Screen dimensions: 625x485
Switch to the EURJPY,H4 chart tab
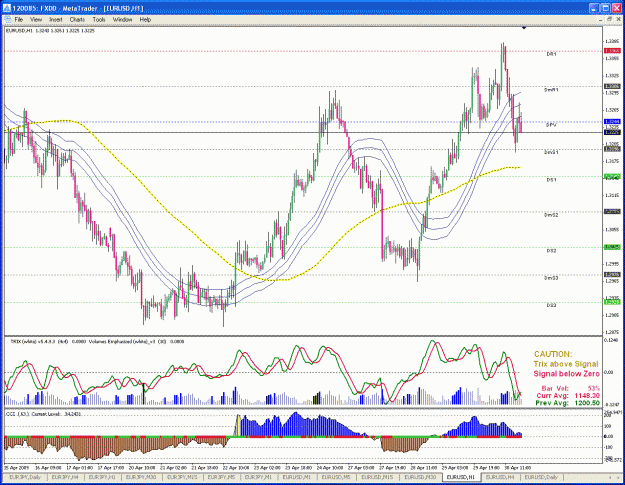click(66, 477)
